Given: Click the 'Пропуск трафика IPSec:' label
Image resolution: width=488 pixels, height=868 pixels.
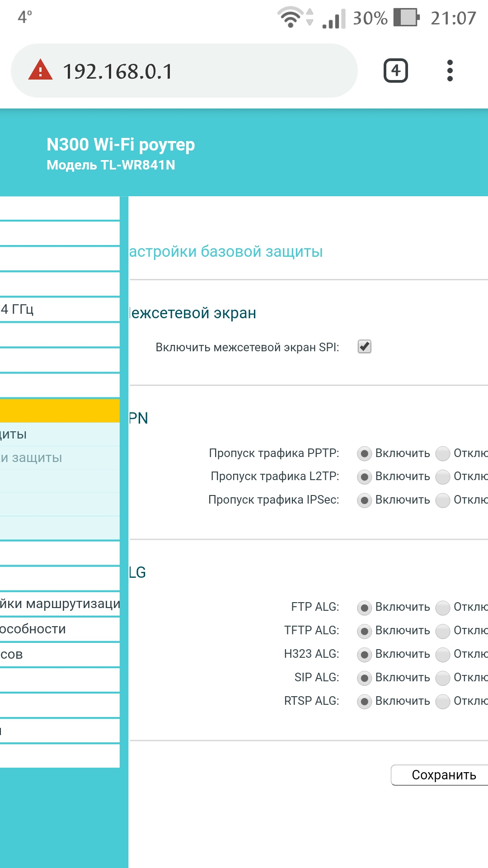Looking at the screenshot, I should (273, 500).
